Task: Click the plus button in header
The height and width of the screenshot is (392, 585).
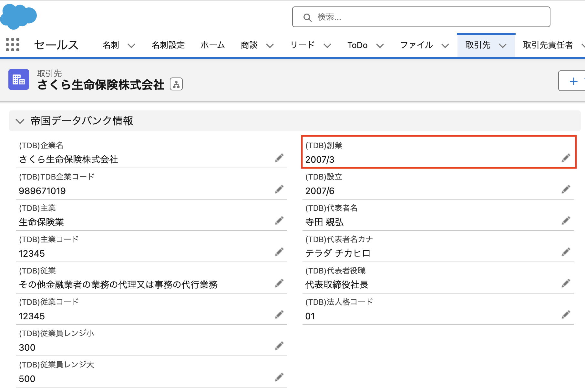Action: 573,81
